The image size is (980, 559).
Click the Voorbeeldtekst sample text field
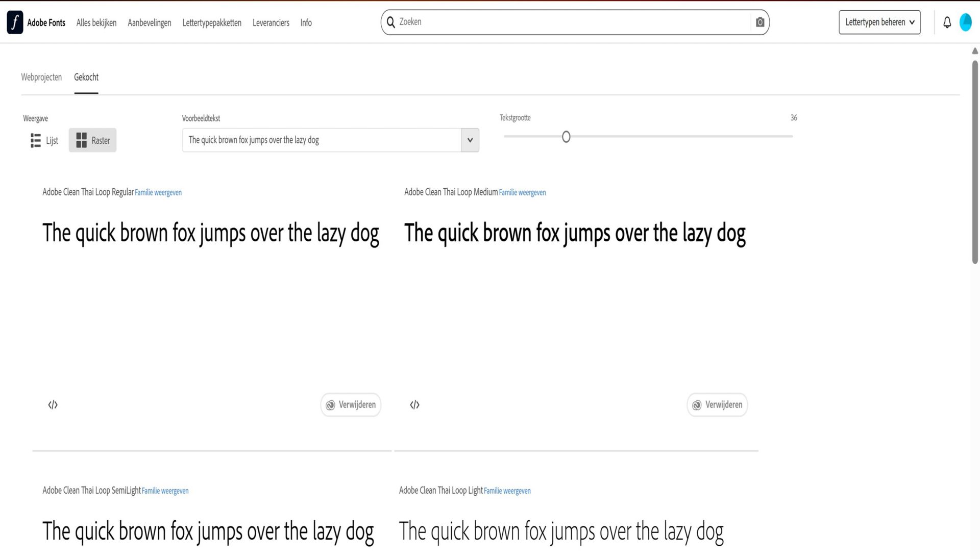point(322,140)
